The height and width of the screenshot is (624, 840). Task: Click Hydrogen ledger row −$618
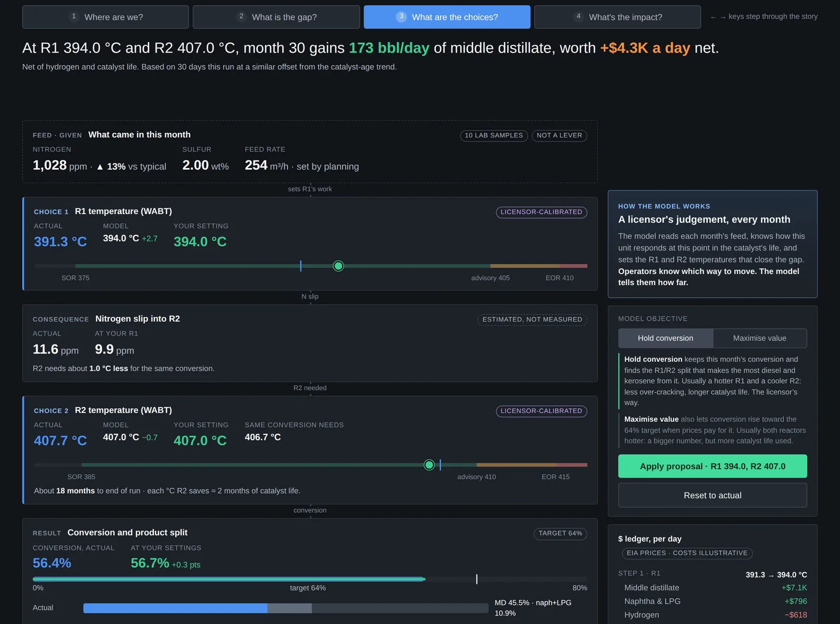(712, 615)
